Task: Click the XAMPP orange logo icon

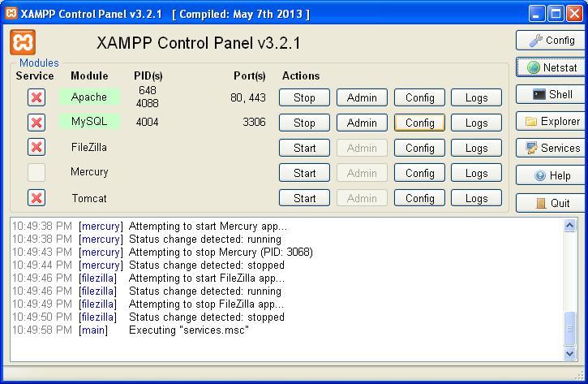Action: [23, 42]
